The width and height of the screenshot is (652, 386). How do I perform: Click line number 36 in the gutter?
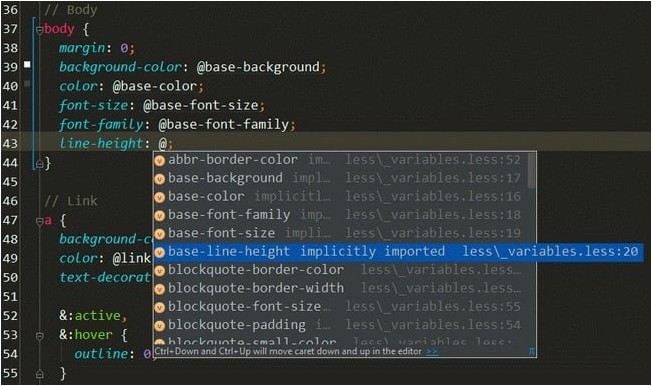[x=10, y=10]
